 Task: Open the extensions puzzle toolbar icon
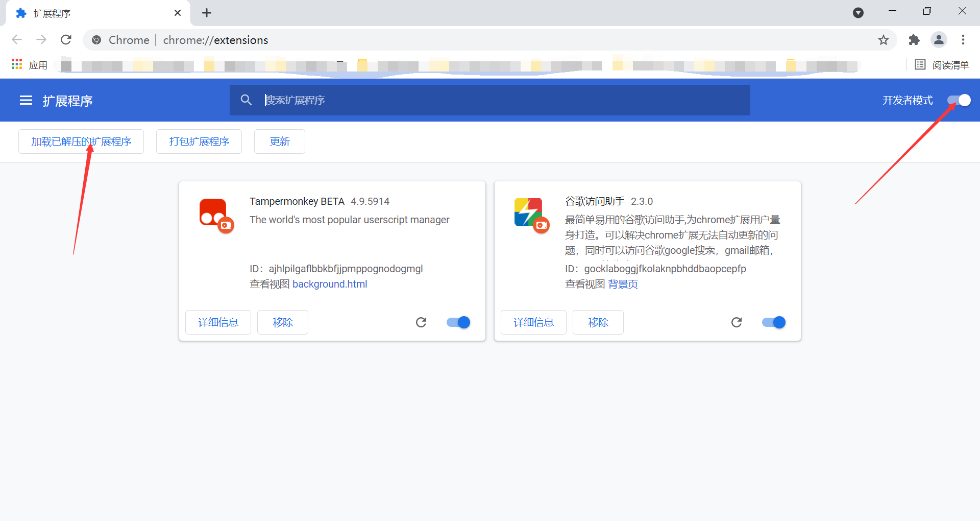click(x=914, y=40)
